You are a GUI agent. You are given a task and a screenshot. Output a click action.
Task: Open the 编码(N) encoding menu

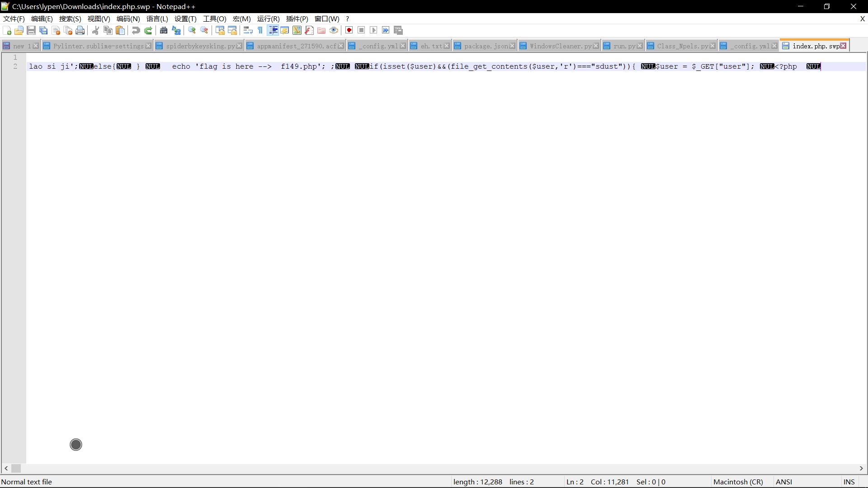coord(128,19)
